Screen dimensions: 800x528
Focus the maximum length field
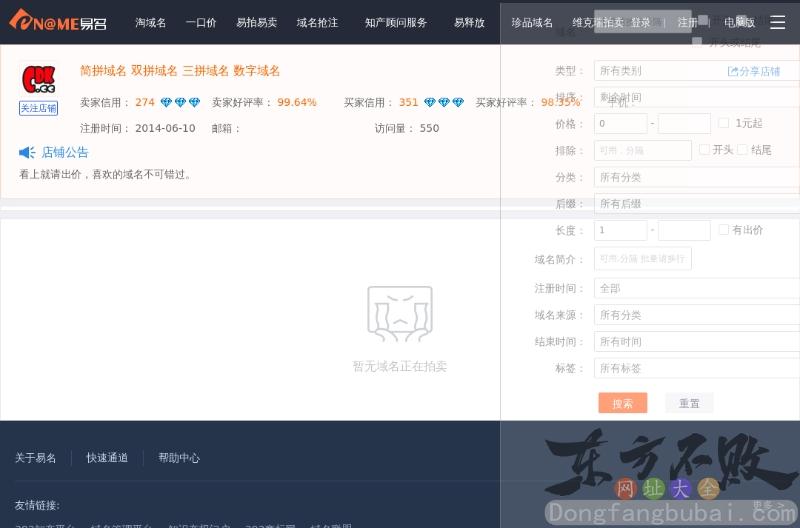point(684,230)
